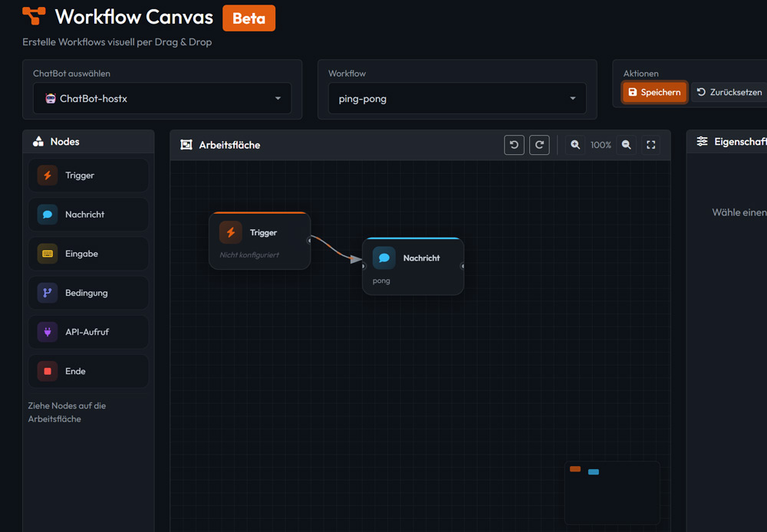Pick the Eingabe node from the sidebar
This screenshot has height=532, width=767.
coord(87,253)
